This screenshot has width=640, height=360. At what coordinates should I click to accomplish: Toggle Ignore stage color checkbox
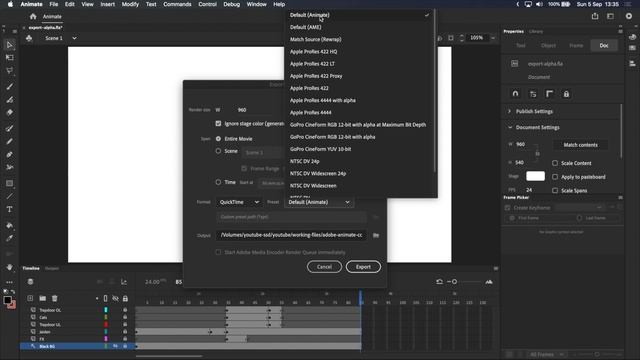[x=218, y=123]
